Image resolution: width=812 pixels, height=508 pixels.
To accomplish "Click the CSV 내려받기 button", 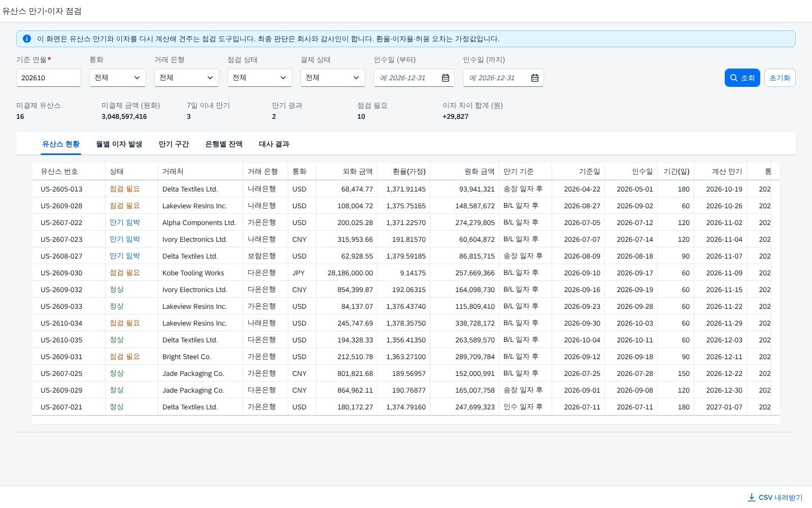I will tap(775, 497).
